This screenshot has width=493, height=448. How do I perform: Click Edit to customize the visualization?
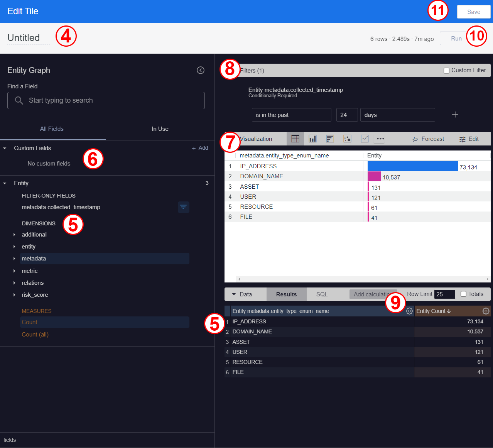[x=469, y=139]
